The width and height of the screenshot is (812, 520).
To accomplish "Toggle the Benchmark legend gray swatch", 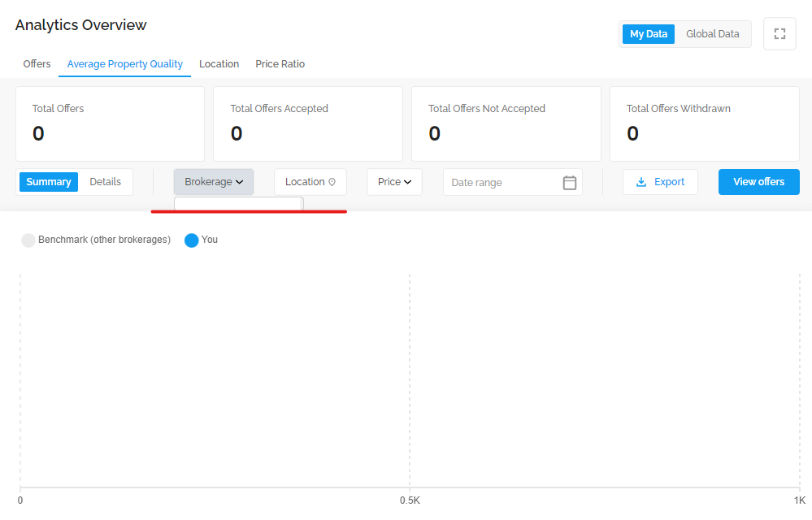I will [28, 240].
